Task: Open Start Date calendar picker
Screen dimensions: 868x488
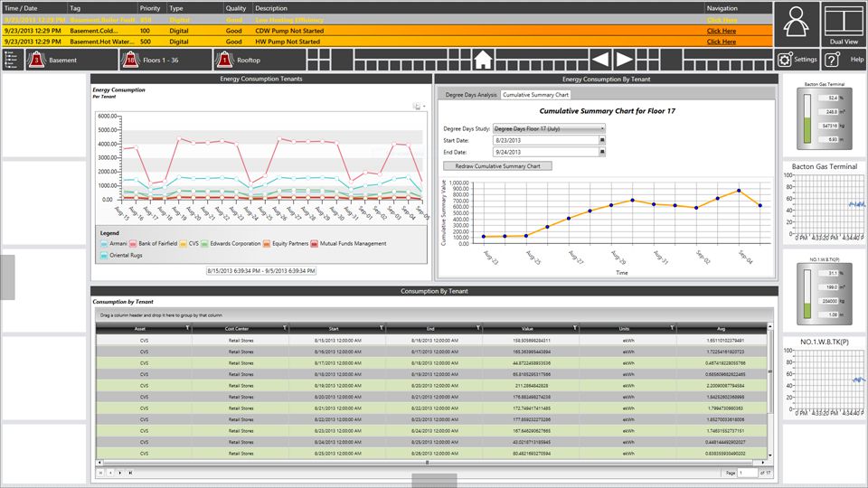Action: [602, 141]
